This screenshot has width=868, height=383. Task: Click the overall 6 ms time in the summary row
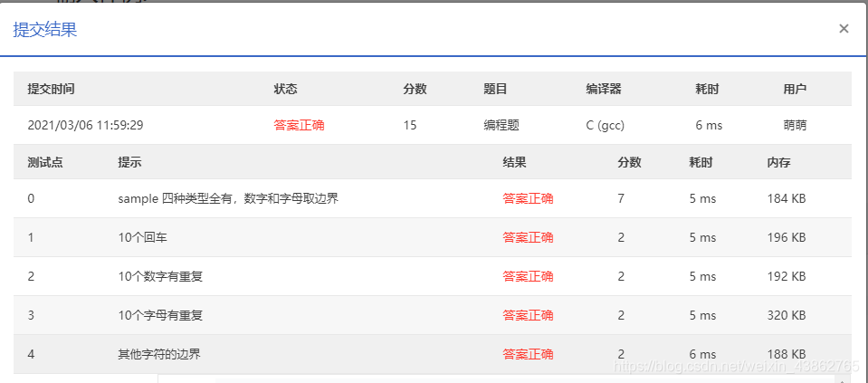709,125
